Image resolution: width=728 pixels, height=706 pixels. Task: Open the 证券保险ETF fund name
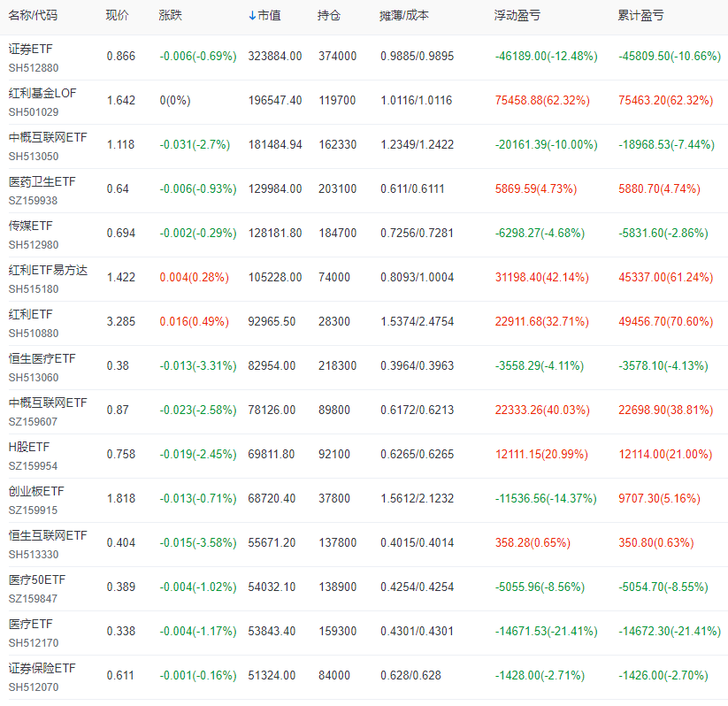coord(42,668)
